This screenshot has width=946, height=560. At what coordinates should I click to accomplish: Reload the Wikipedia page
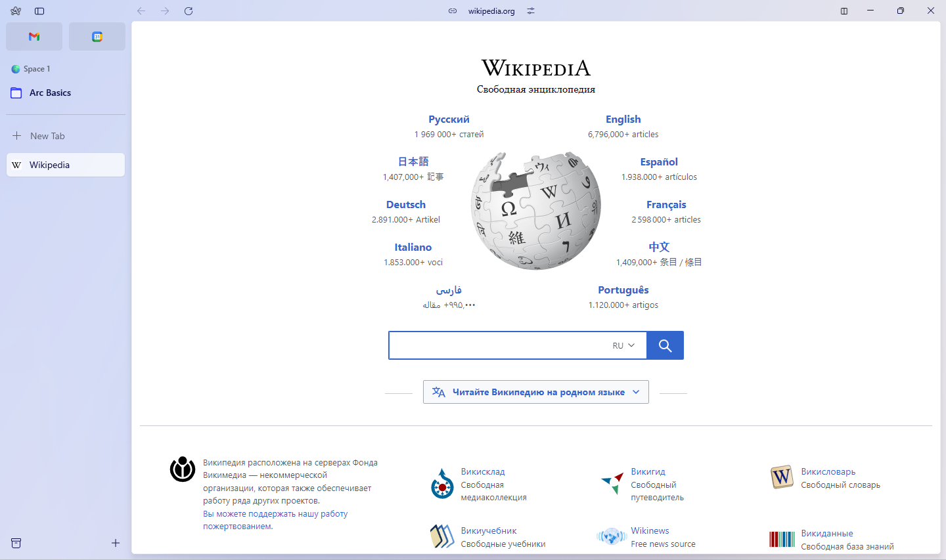point(188,11)
